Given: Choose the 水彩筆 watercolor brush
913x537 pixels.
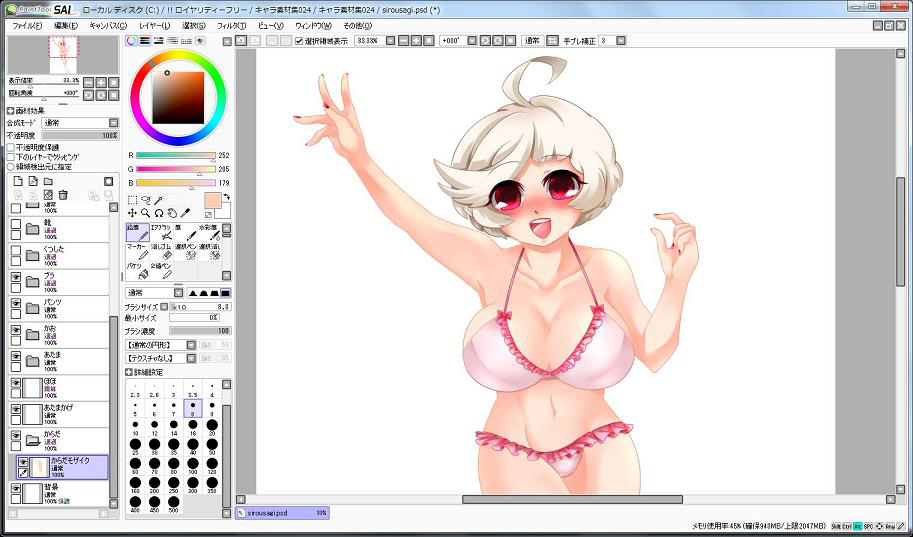Looking at the screenshot, I should click(210, 233).
